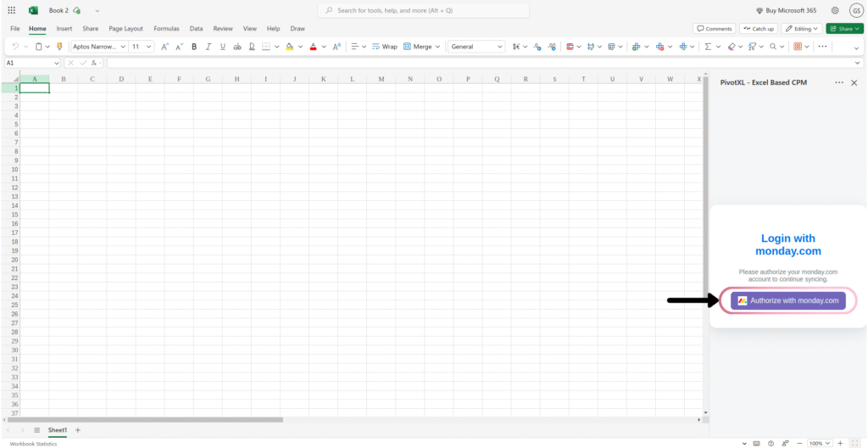Open PivotXL pane options ellipsis
Screen dimensions: 868x448
(x=839, y=82)
